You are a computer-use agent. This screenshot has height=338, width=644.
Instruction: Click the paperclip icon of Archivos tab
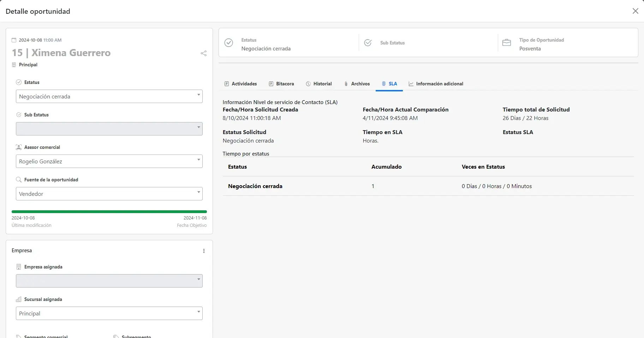[x=346, y=84]
